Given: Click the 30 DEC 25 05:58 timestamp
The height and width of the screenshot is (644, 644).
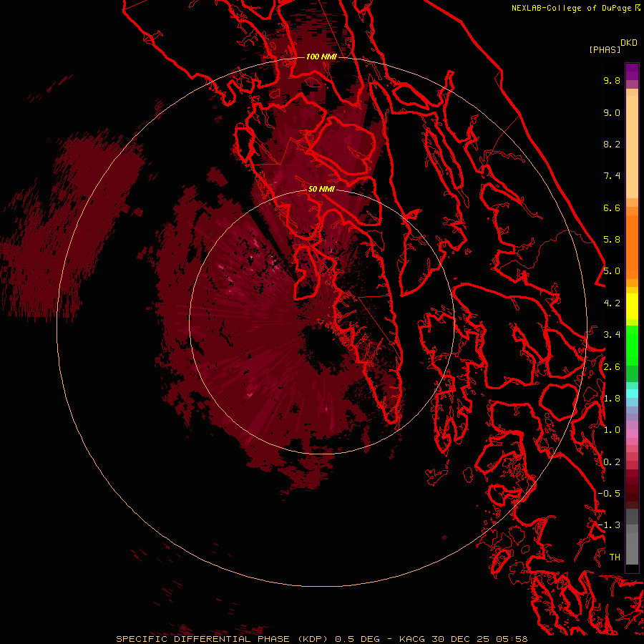Looking at the screenshot, I should click(x=479, y=639).
